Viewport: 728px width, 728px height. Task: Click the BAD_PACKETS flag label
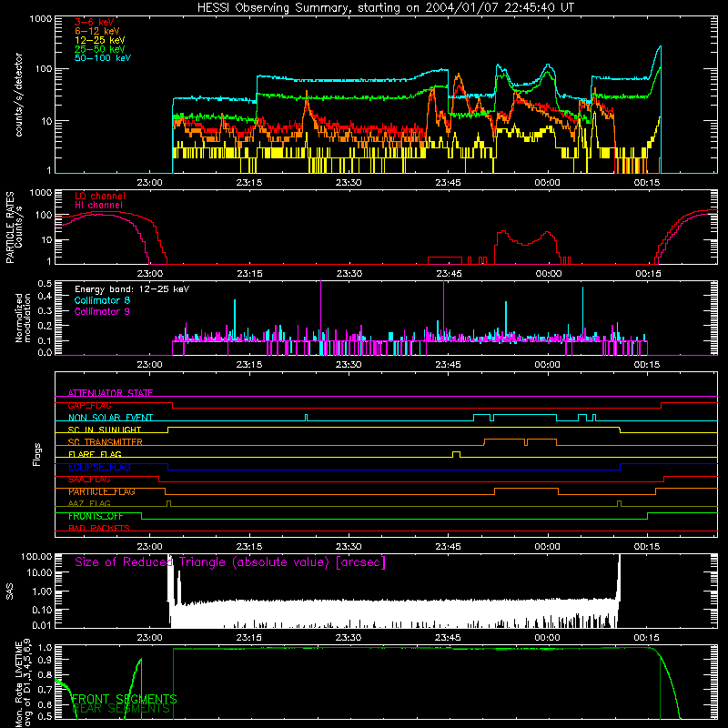coord(99,528)
